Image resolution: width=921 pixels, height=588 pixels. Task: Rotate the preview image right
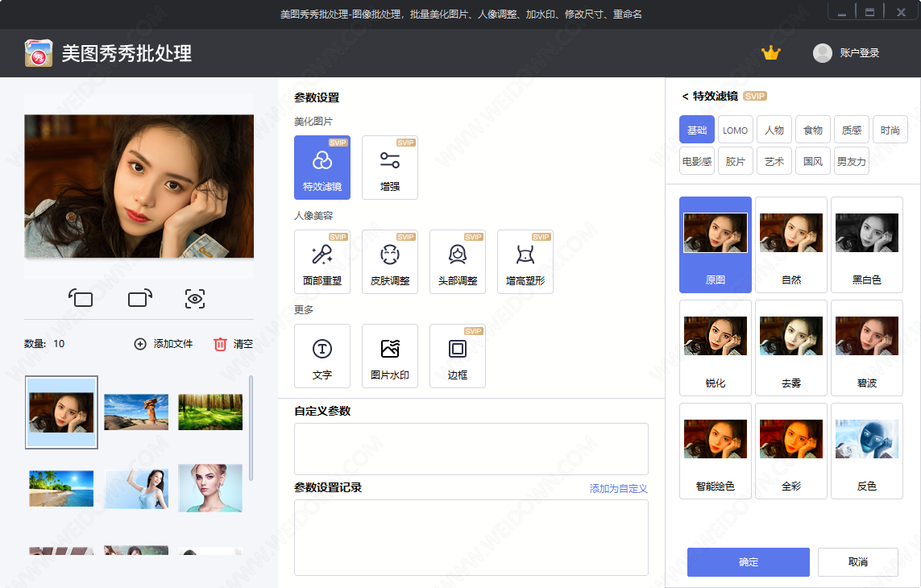pos(140,298)
